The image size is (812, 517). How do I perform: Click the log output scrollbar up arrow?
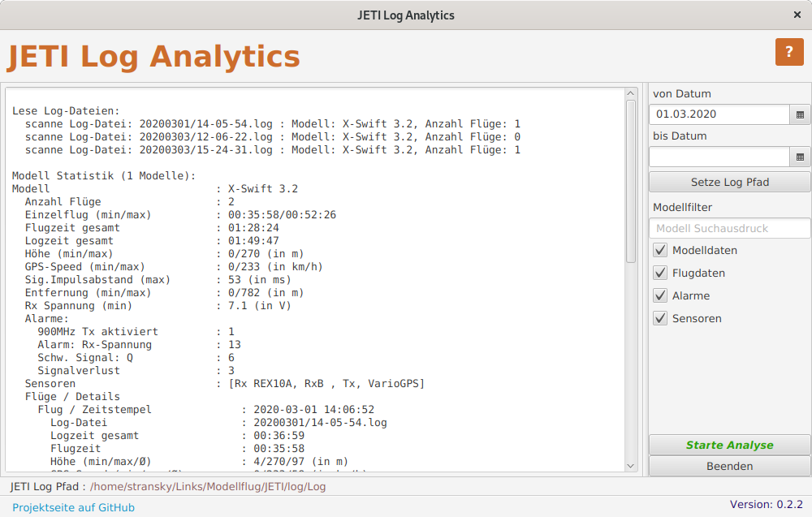(x=630, y=93)
